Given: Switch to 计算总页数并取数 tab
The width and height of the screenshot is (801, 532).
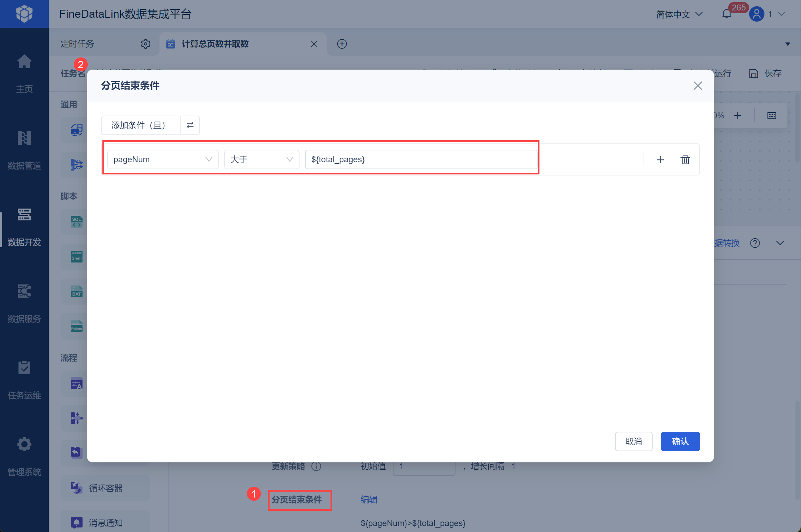Looking at the screenshot, I should (x=215, y=44).
